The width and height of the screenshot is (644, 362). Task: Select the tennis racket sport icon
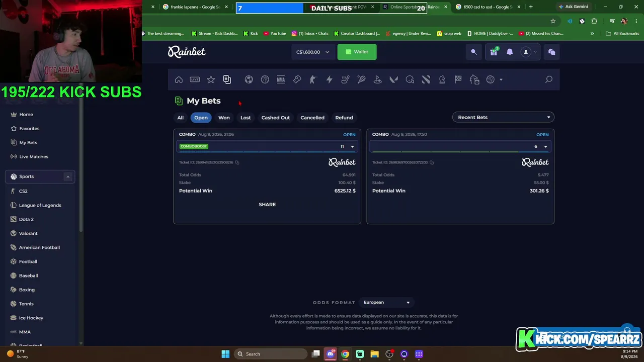(361, 79)
